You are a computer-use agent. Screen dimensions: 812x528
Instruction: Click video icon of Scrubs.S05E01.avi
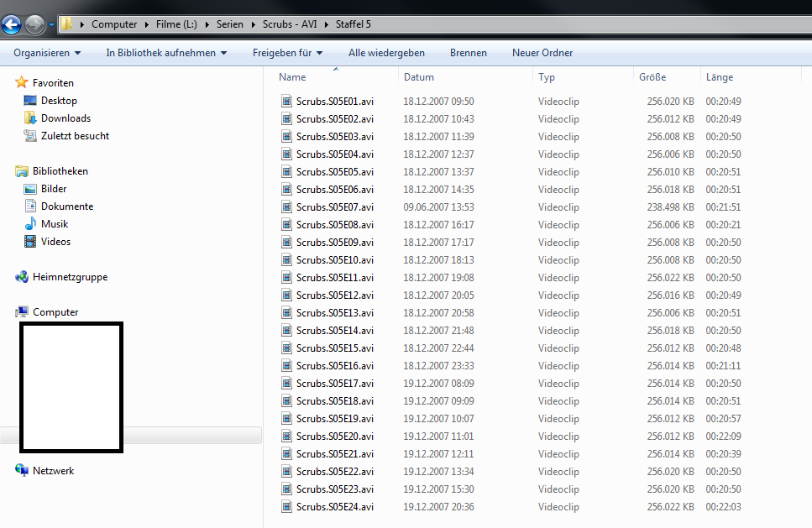(x=286, y=101)
